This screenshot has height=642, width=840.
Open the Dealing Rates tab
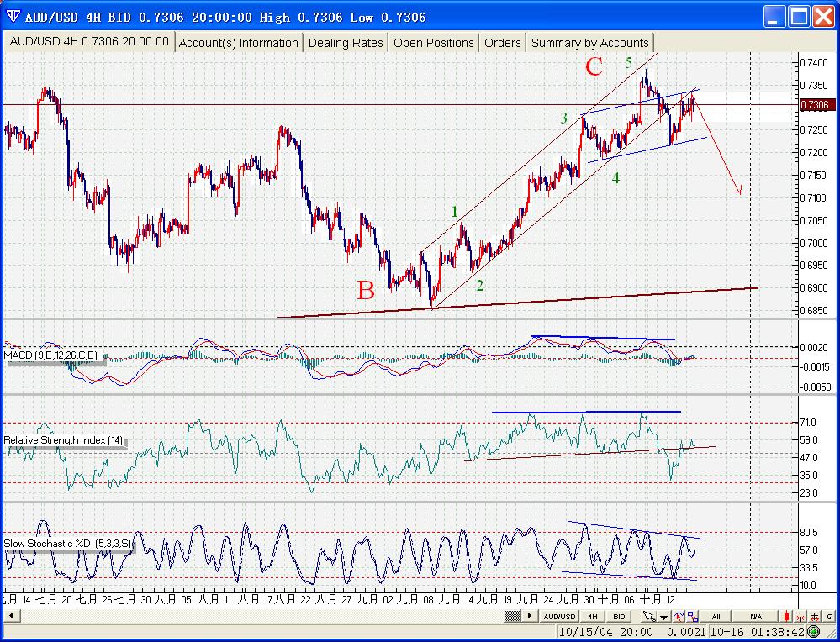coord(346,43)
